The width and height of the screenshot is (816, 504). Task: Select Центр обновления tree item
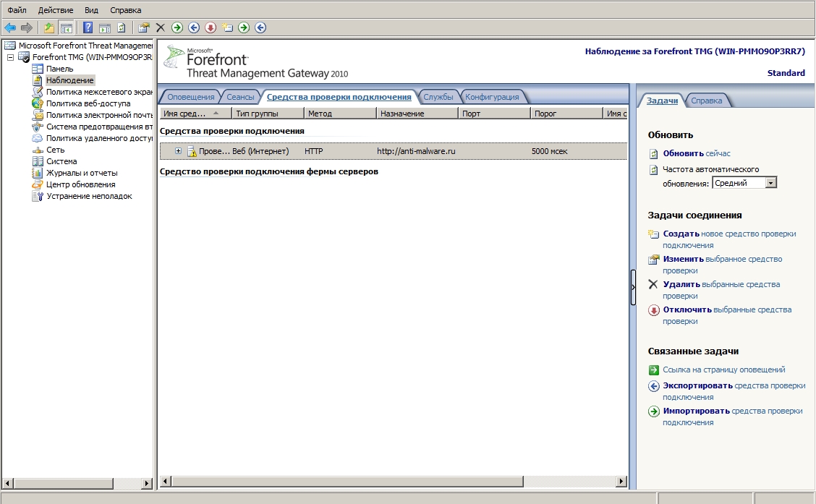click(x=81, y=184)
